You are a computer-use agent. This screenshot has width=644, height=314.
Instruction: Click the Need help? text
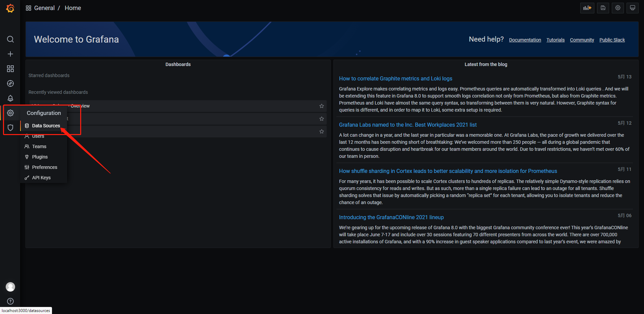pyautogui.click(x=486, y=39)
